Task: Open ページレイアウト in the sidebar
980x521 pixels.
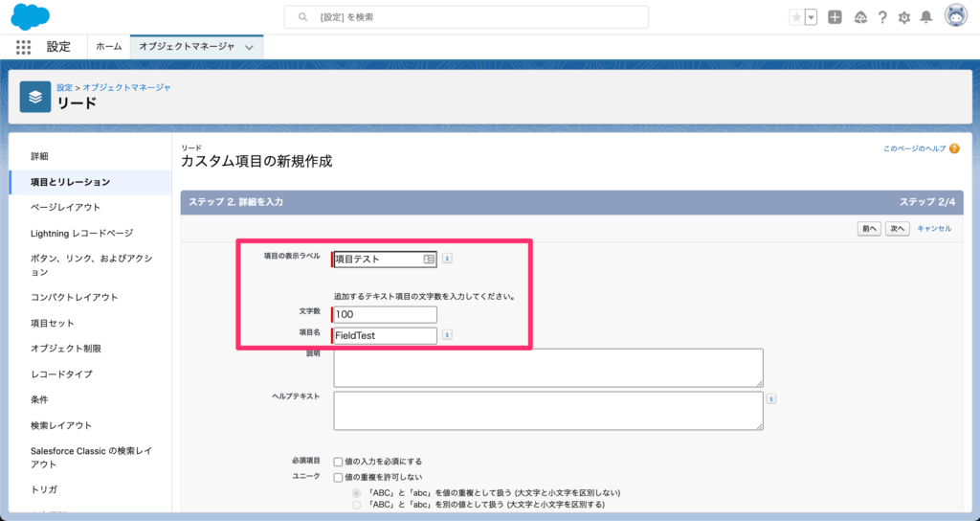Action: 65,207
